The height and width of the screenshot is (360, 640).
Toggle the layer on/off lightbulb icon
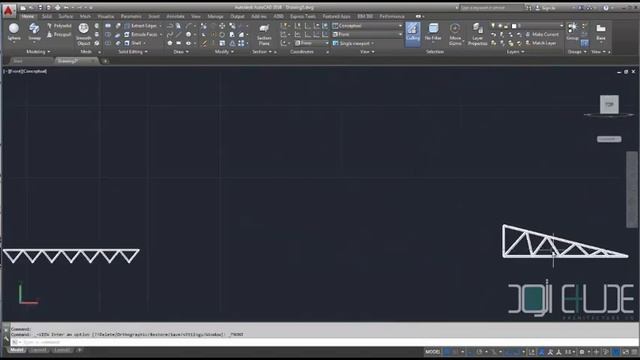coord(493,26)
